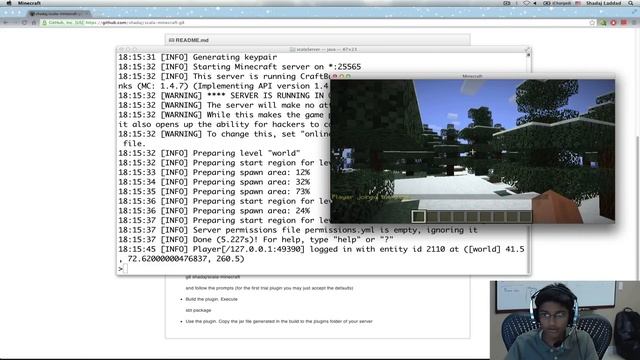Screen dimensions: 640x360
Task: Go back in the browser
Action: pyautogui.click(x=6, y=22)
